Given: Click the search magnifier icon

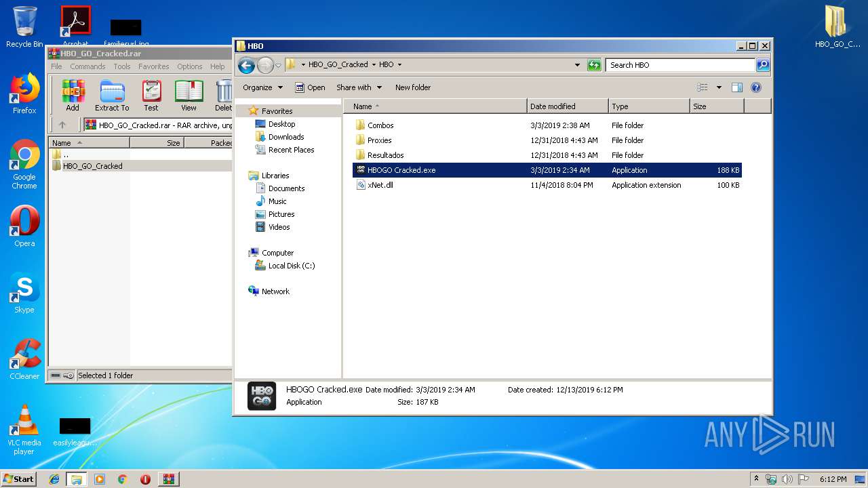Looking at the screenshot, I should (x=763, y=65).
